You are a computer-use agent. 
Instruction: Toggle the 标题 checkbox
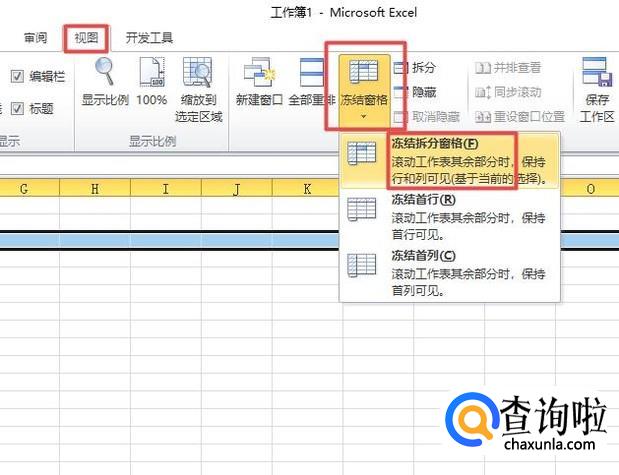click(x=17, y=108)
